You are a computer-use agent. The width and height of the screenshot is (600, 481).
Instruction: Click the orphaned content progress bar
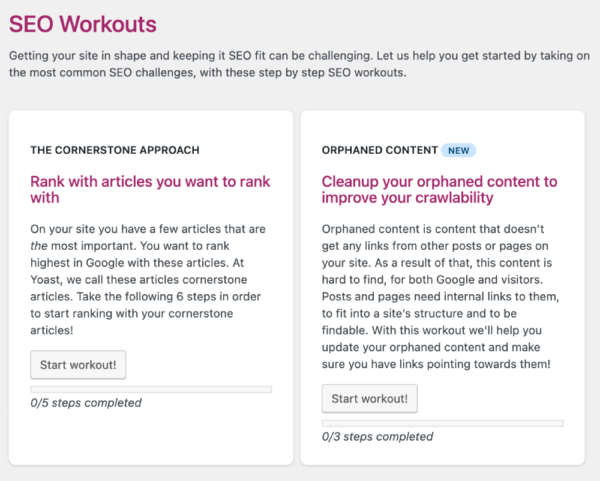pos(442,423)
